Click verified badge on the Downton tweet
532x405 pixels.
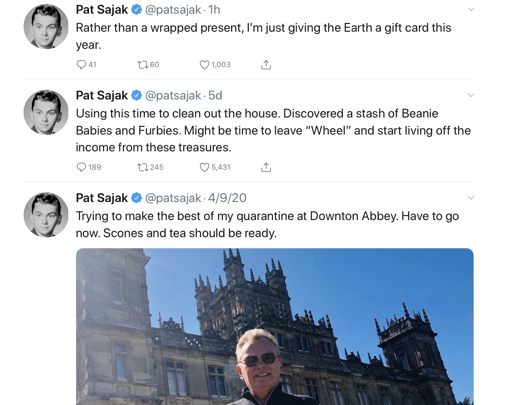pos(136,198)
